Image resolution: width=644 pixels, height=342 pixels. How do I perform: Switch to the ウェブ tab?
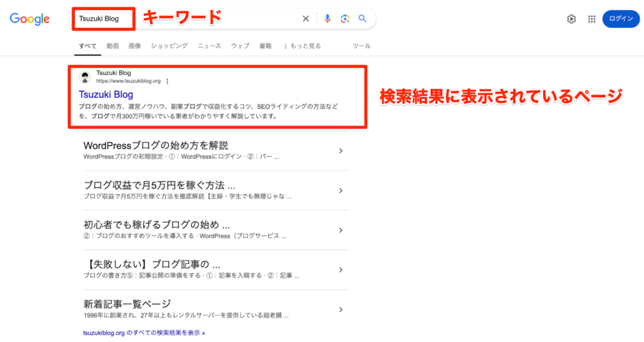240,46
